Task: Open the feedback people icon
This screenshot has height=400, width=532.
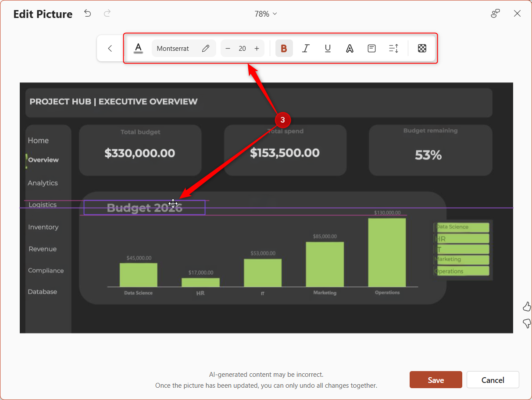Action: pyautogui.click(x=495, y=14)
